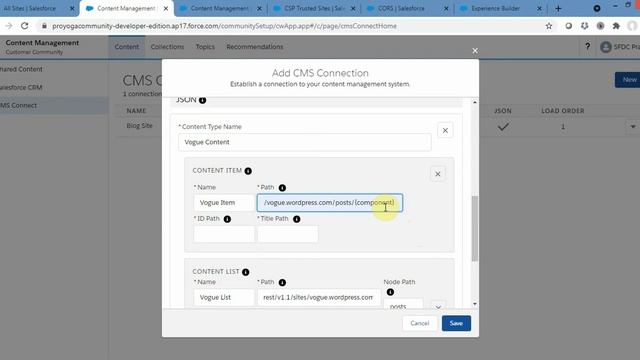Click the dialog scrollbar up arrow
Image resolution: width=640 pixels, height=360 pixels.
[474, 102]
